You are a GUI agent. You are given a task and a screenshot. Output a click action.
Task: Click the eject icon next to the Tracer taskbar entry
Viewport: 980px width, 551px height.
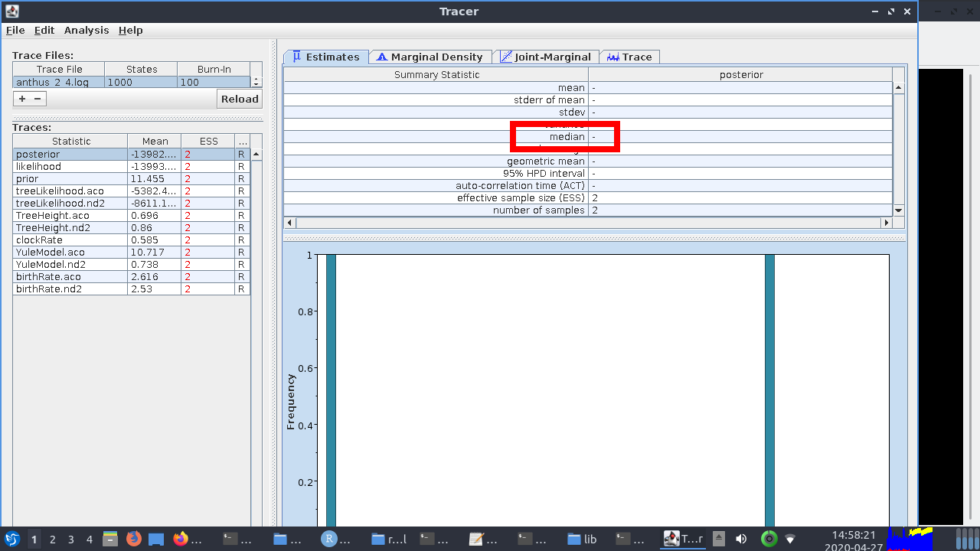pos(718,539)
